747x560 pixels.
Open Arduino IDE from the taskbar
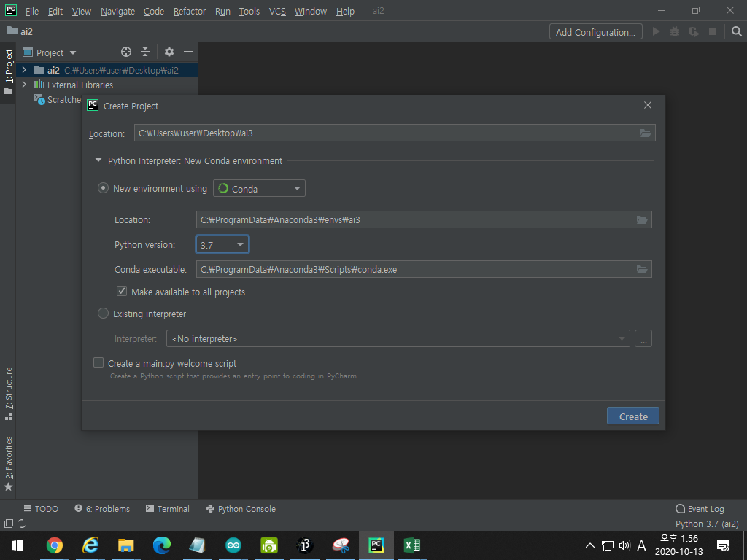233,545
